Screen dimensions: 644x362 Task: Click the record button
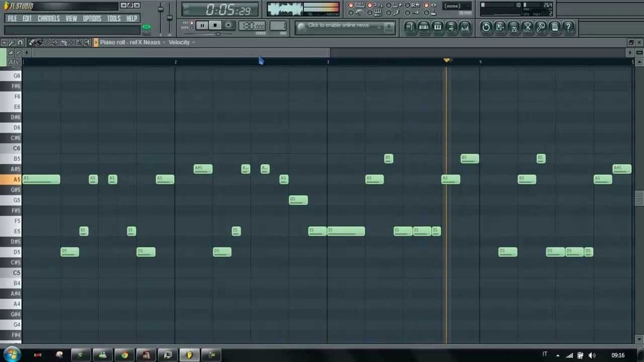pyautogui.click(x=229, y=26)
